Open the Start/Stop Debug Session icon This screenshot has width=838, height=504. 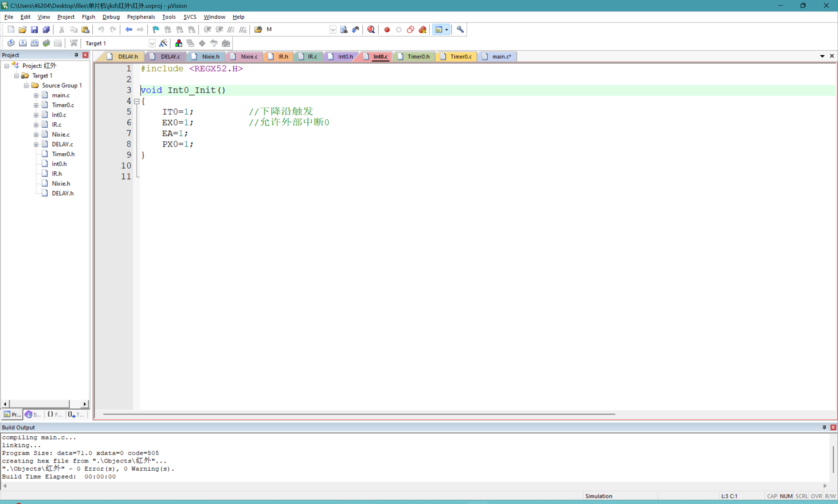(x=371, y=29)
